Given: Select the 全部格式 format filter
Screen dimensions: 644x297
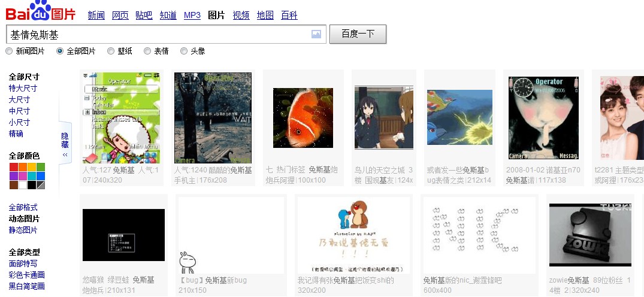Looking at the screenshot, I should 23,207.
